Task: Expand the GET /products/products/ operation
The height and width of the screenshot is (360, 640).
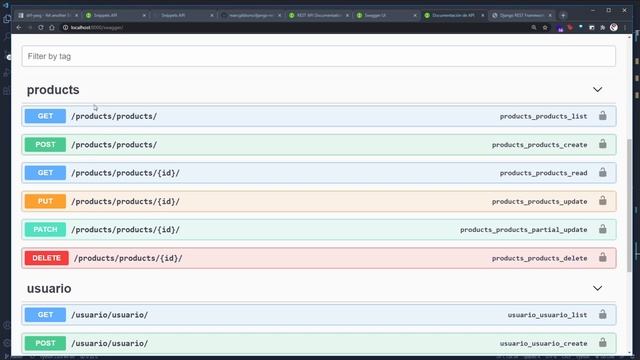Action: coord(319,116)
